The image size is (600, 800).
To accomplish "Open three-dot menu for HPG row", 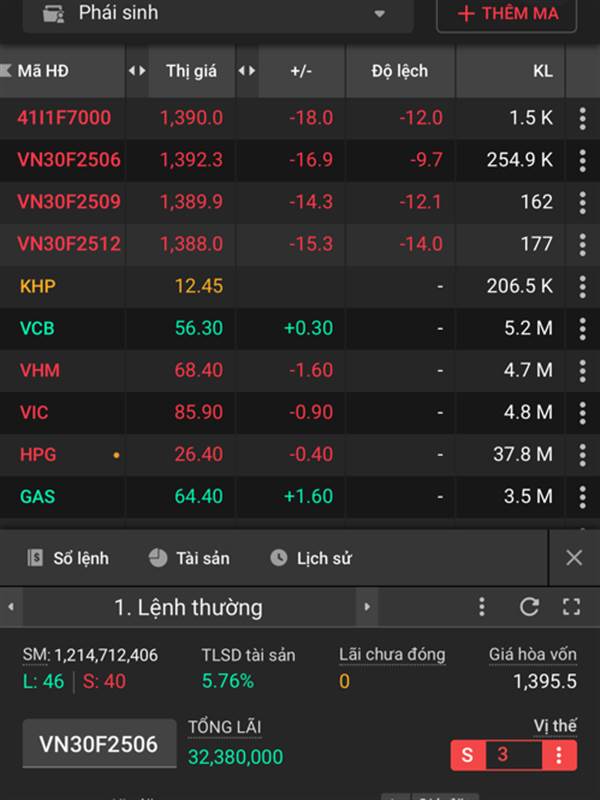I will pos(583,455).
